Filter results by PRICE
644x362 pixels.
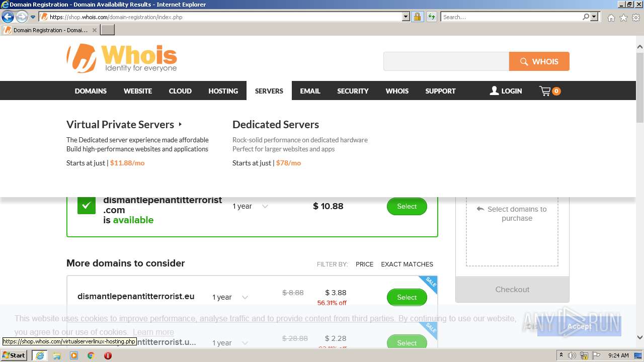pos(364,264)
